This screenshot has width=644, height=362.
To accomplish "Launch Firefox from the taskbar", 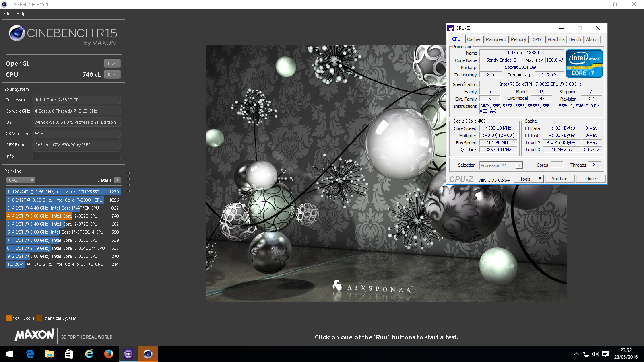I will [108, 354].
